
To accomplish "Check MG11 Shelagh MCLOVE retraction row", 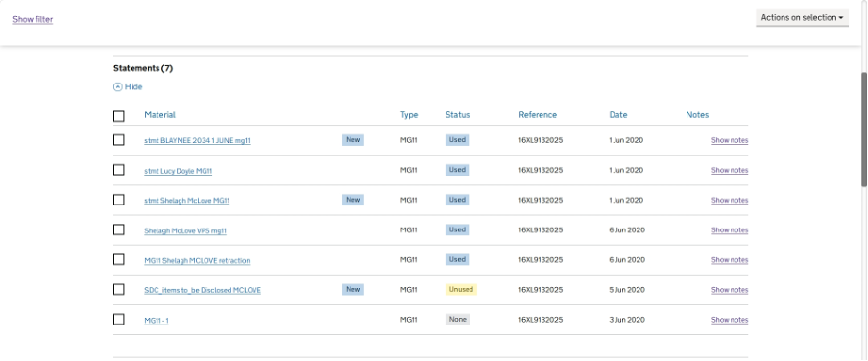I will 118,259.
